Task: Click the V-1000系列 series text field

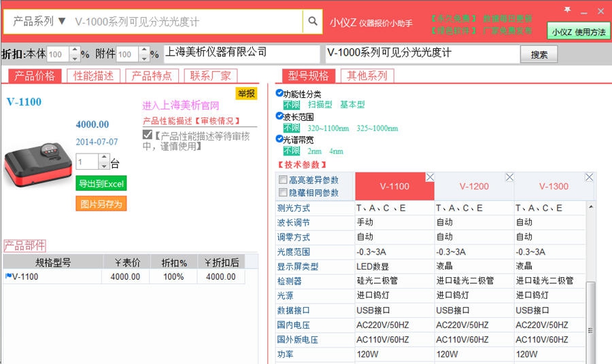Action: (423, 54)
